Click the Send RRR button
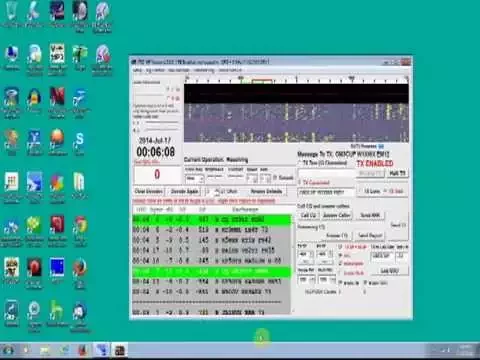This screenshot has height=360, width=480. tap(370, 215)
